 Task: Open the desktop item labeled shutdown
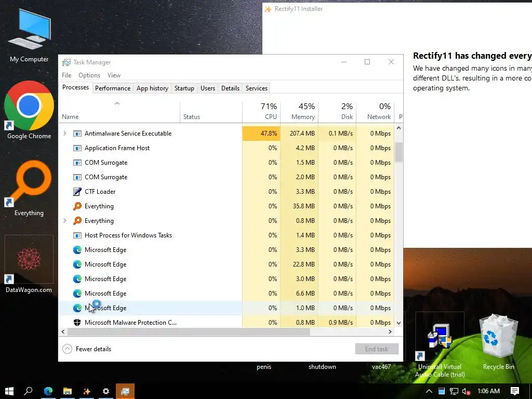coord(322,367)
